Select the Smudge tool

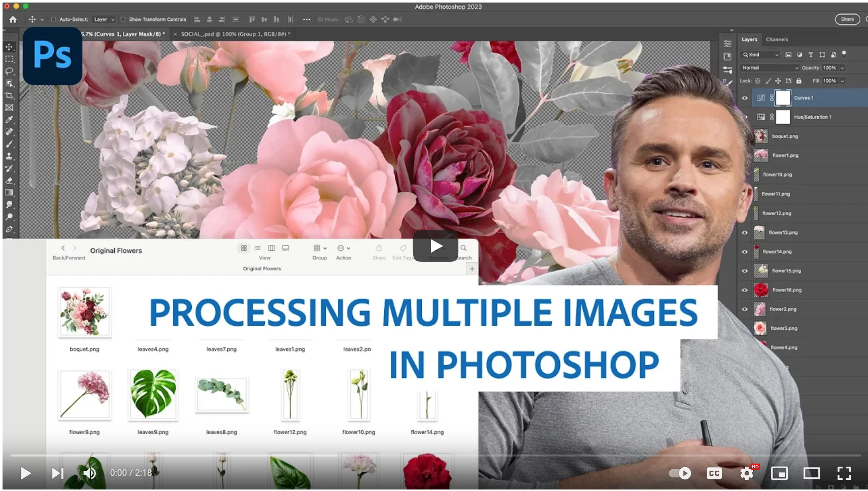(x=9, y=205)
